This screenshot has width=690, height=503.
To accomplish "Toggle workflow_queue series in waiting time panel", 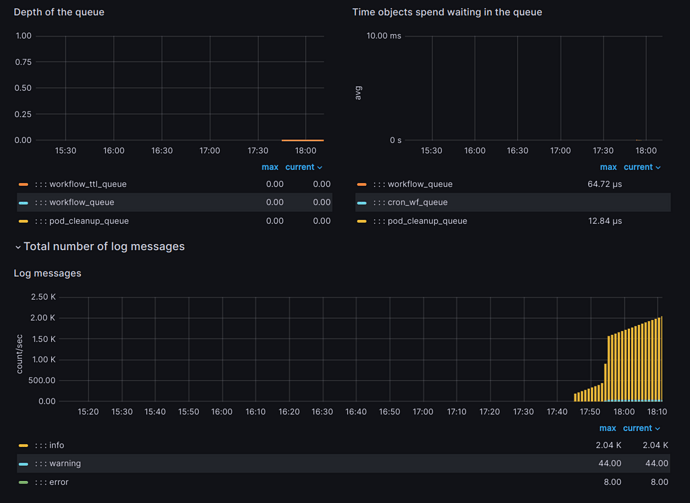I will [420, 184].
